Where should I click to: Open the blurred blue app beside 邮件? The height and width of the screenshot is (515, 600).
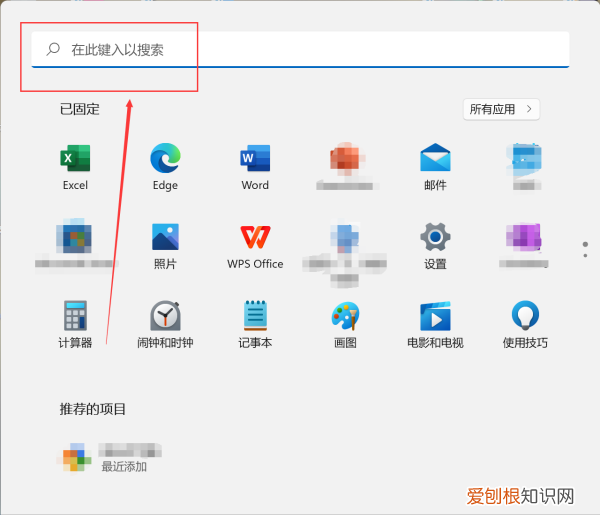tap(526, 166)
